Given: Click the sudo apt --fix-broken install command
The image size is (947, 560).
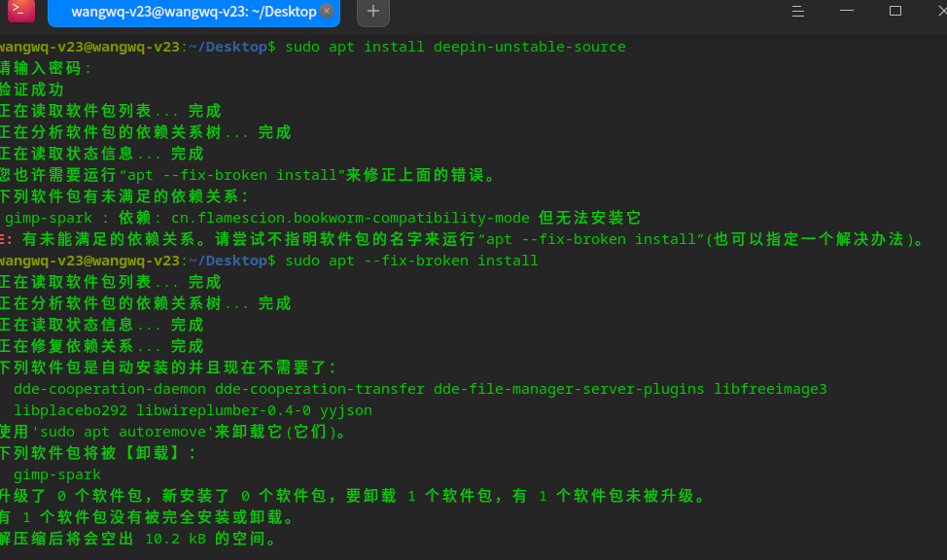Looking at the screenshot, I should 411,261.
